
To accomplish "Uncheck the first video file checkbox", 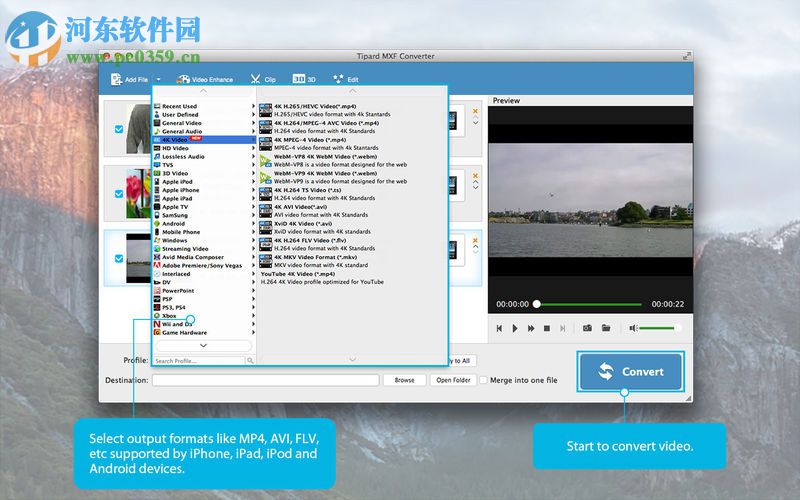I will [x=119, y=129].
